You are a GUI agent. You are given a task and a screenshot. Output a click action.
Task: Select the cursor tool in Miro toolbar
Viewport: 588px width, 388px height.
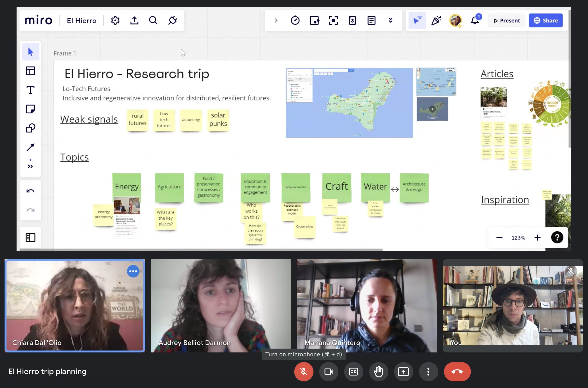pos(30,52)
